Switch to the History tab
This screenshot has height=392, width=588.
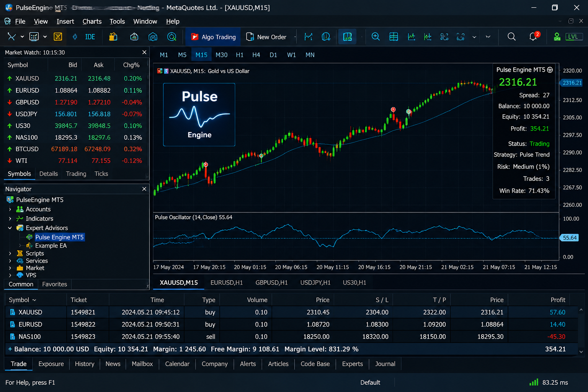coord(85,364)
